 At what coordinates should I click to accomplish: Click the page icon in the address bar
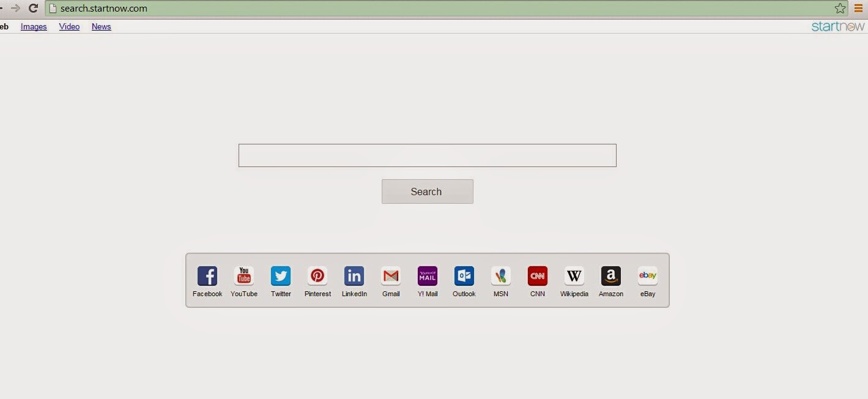coord(53,9)
